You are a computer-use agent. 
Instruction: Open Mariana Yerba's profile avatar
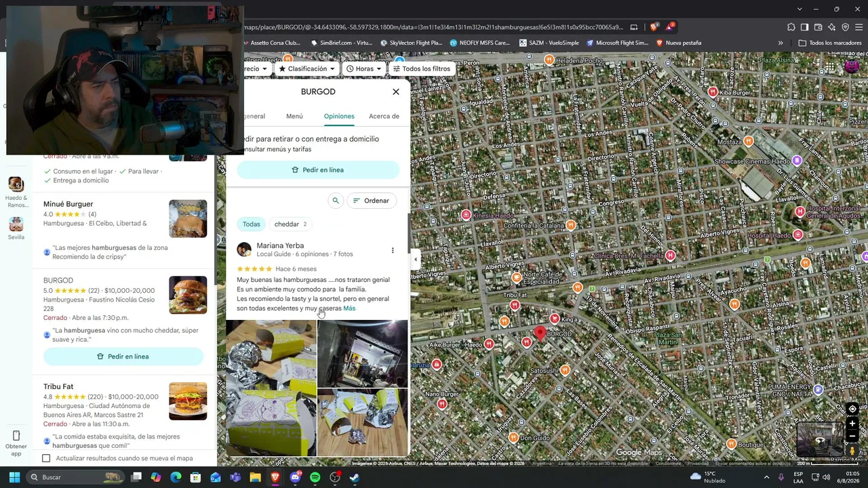point(244,249)
